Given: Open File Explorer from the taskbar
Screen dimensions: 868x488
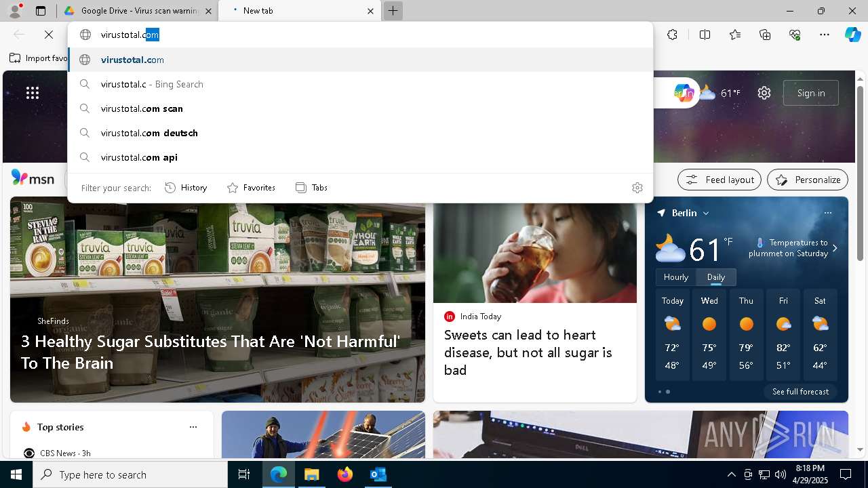Looking at the screenshot, I should 312,474.
